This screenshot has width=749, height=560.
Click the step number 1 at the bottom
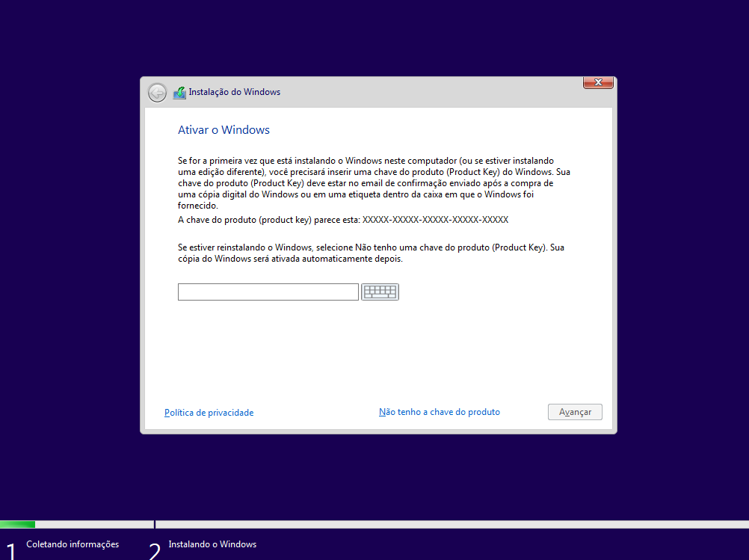(x=10, y=550)
